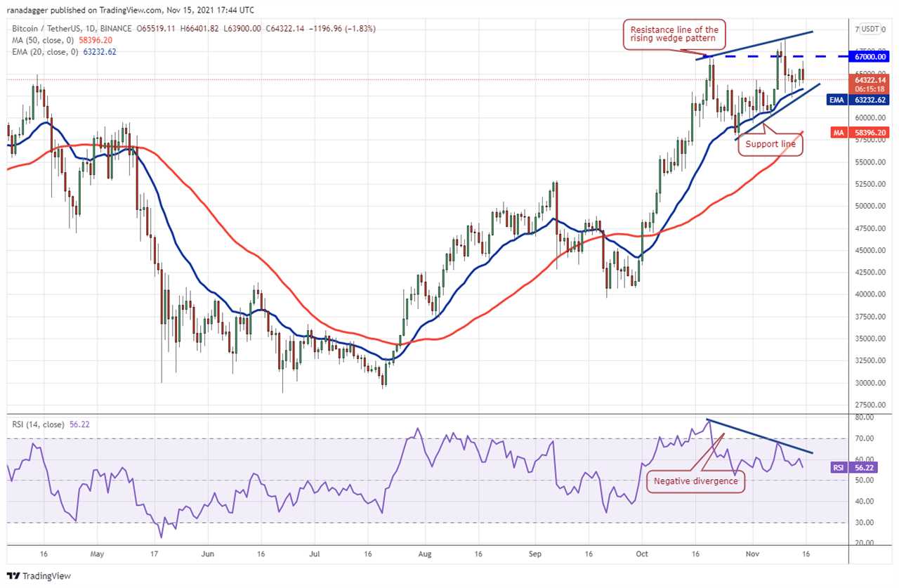
Task: Select EMA (20, close, 0) indicator legend
Action: (44, 51)
